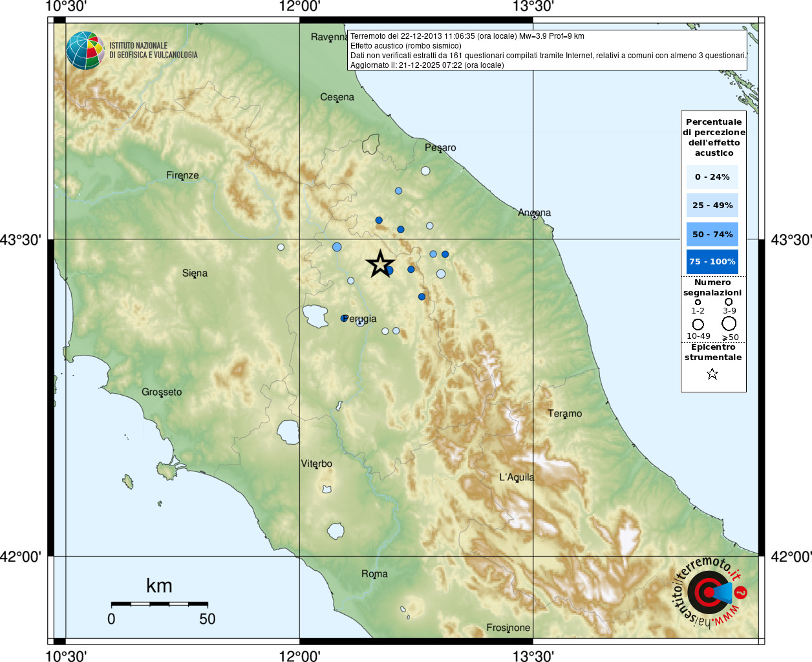
Task: Select the 3-9 reports circle in legend
Action: pyautogui.click(x=729, y=301)
